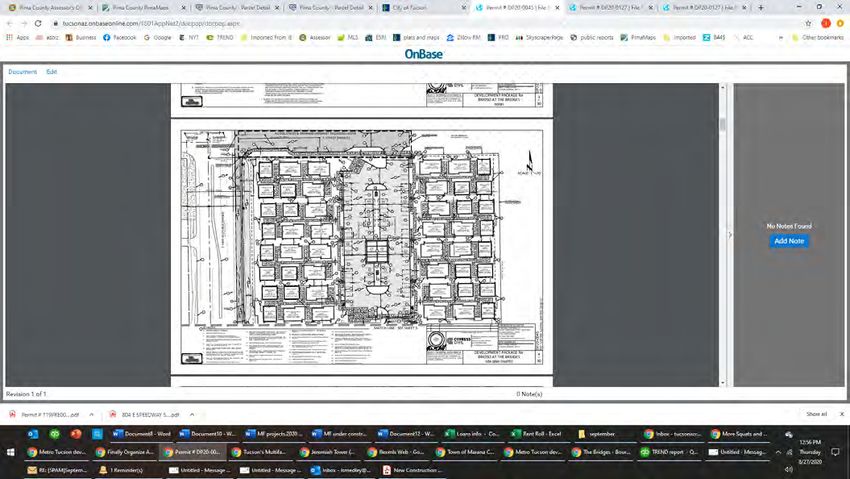The height and width of the screenshot is (479, 850).
Task: Reload the current page
Action: 38,23
